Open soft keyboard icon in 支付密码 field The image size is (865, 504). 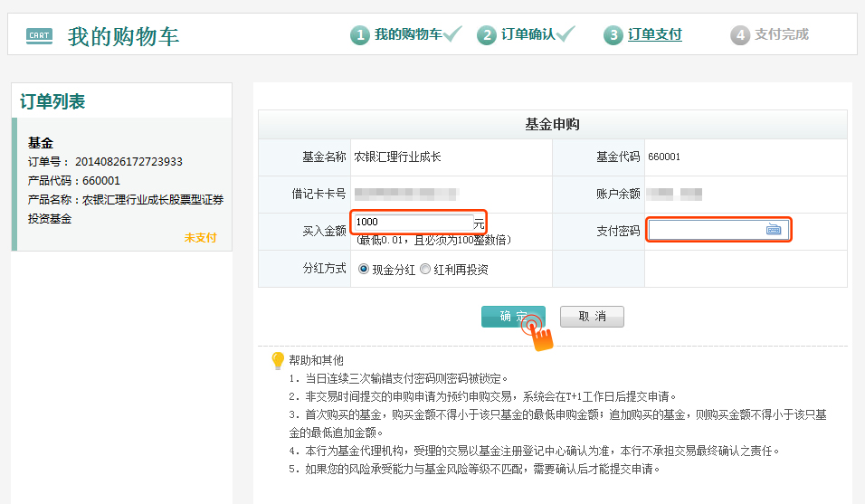[x=774, y=230]
